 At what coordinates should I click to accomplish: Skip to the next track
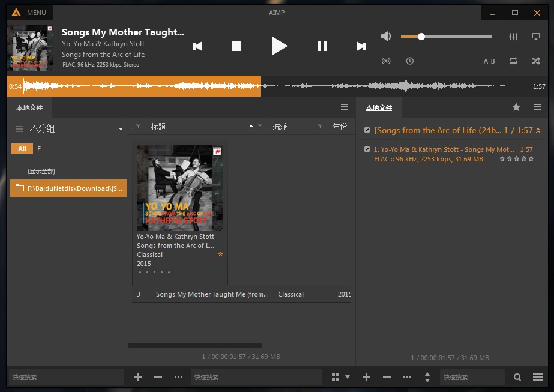tap(361, 46)
